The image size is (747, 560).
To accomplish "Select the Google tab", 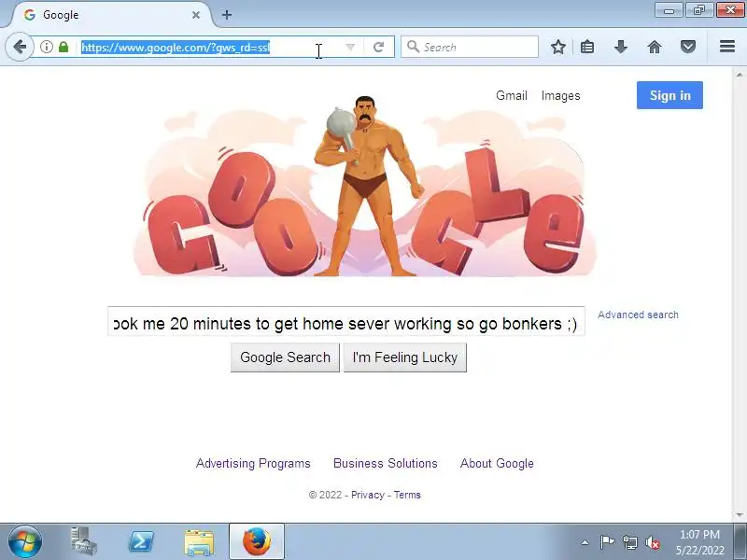I will click(112, 15).
